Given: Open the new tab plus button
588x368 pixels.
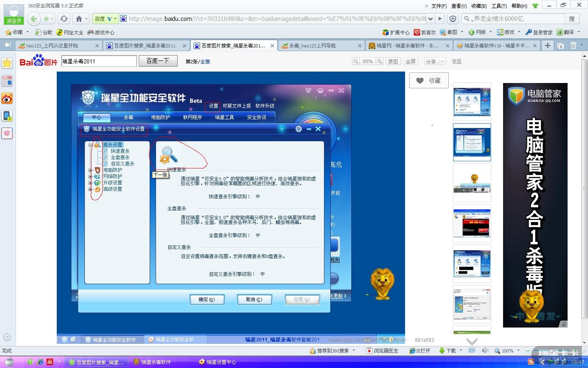Looking at the screenshot, I should tap(548, 46).
